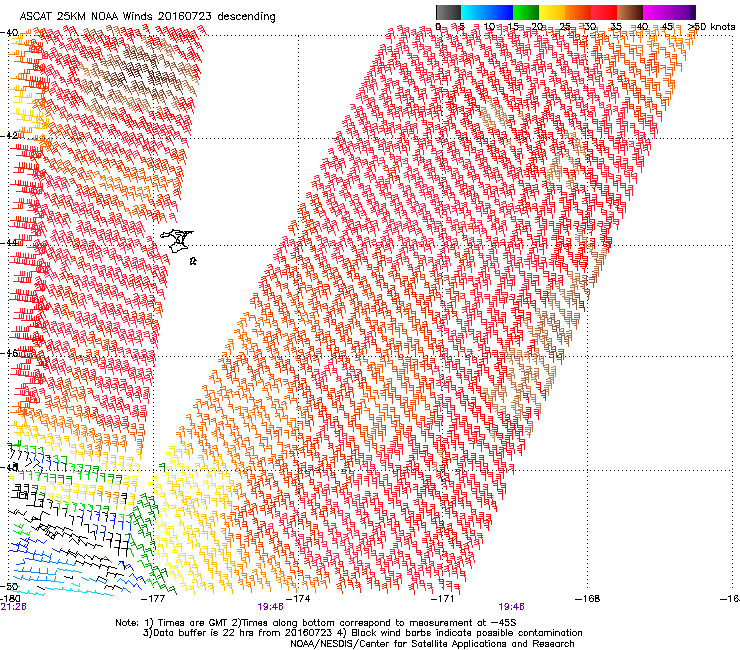The height and width of the screenshot is (650, 740).
Task: Click the ASCAT 25KM NOAA Winds title
Action: coord(147,16)
